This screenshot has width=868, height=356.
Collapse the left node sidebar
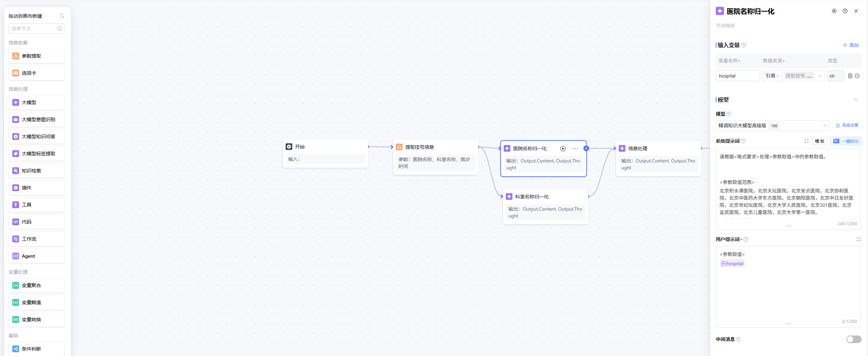(x=62, y=16)
